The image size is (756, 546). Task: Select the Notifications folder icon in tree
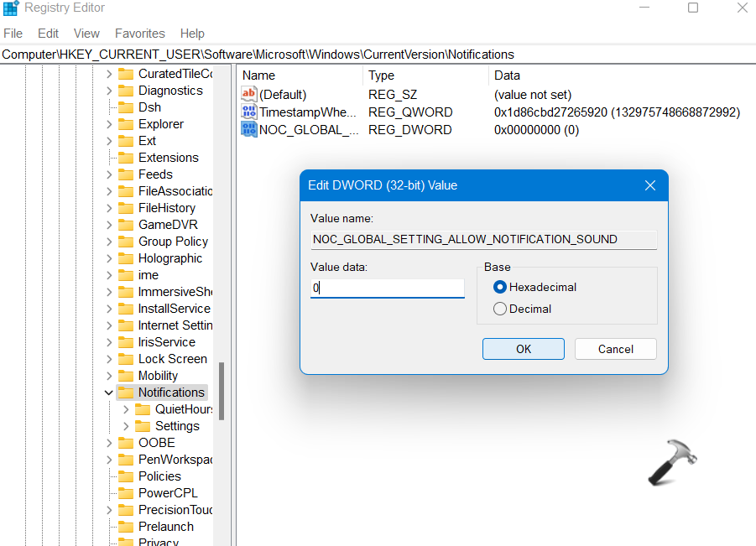[126, 393]
